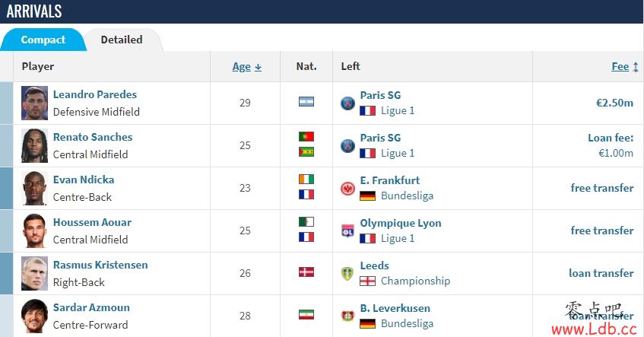
Task: Click the Bayer Leverkusen club crest
Action: click(x=347, y=316)
